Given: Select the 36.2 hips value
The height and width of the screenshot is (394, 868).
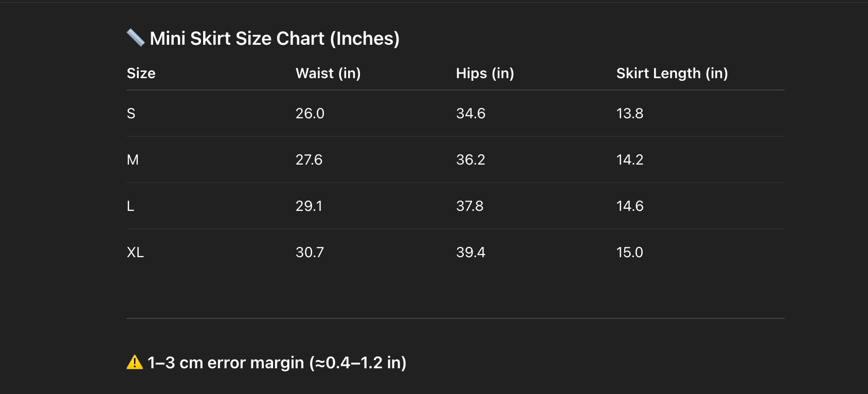Looking at the screenshot, I should click(x=471, y=160).
